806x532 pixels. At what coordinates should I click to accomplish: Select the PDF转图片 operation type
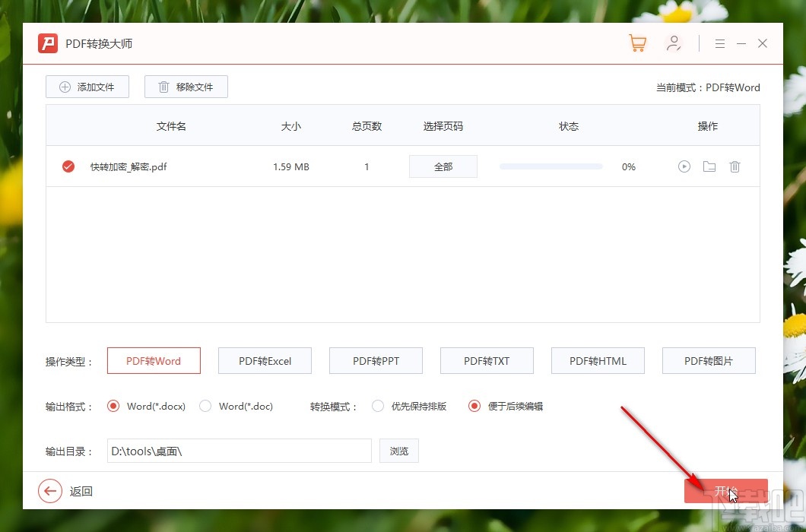(x=709, y=361)
